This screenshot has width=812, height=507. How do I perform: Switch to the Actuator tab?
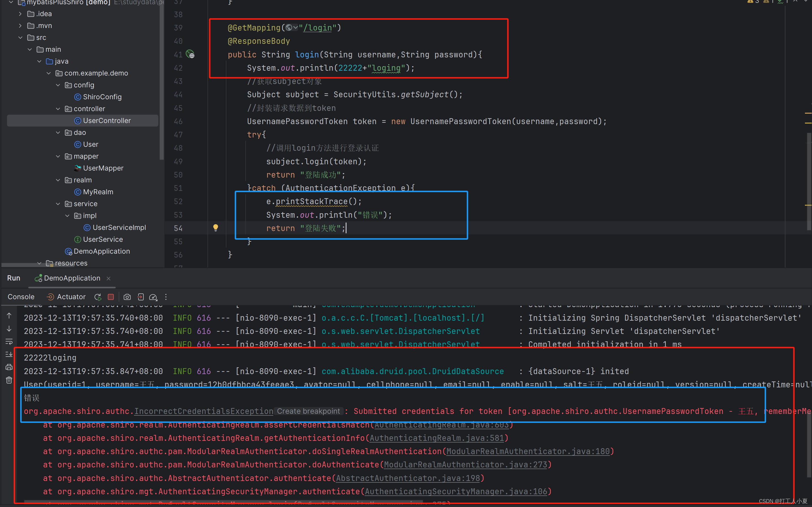pos(70,297)
